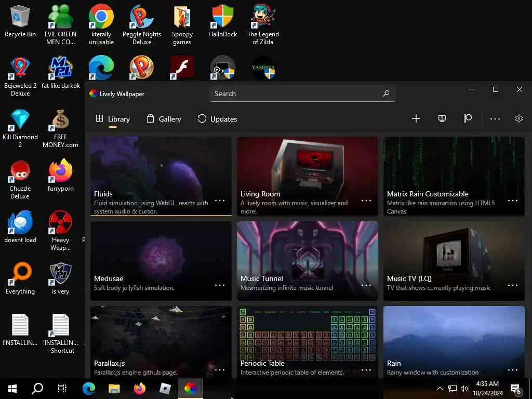Image resolution: width=532 pixels, height=399 pixels.
Task: Switch to the Library tab
Action: point(113,119)
